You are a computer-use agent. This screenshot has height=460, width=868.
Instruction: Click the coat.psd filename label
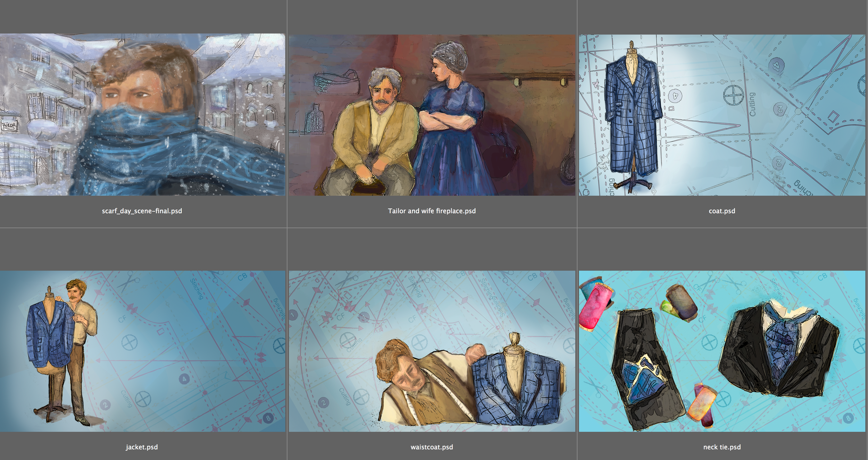coord(722,211)
